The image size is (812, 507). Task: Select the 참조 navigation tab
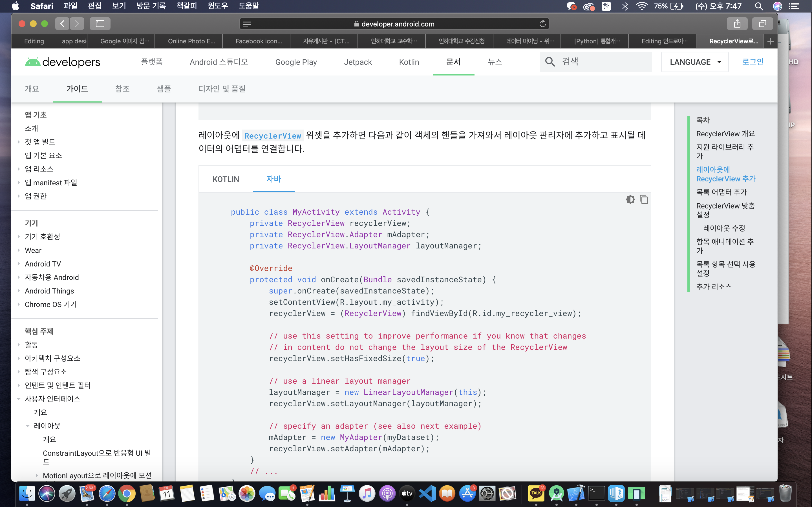click(x=122, y=89)
